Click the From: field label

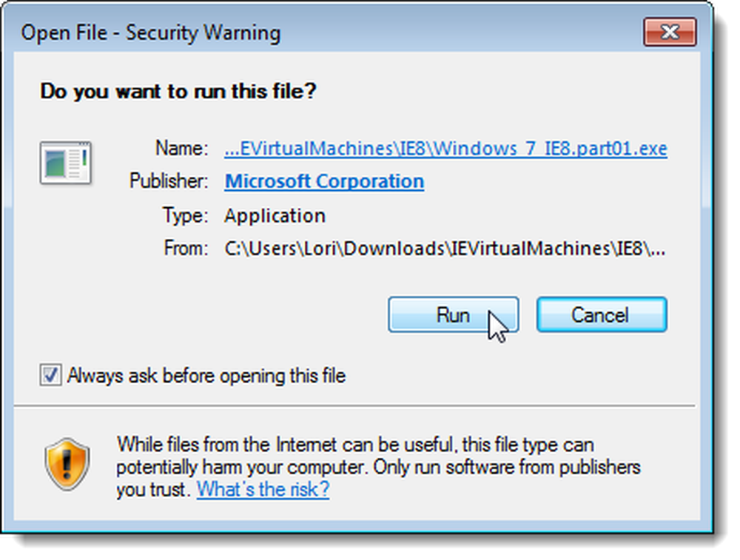186,248
